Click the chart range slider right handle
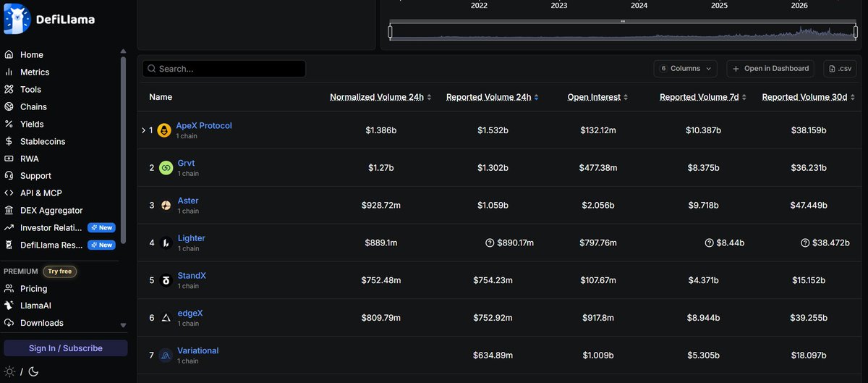Viewport: 868px width, 383px height. 855,31
